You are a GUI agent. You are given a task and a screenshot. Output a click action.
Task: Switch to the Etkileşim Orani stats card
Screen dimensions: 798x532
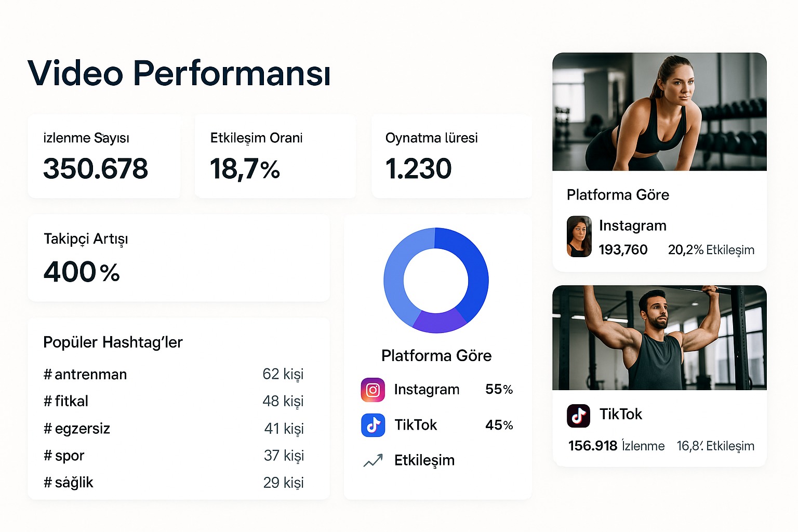pos(275,156)
